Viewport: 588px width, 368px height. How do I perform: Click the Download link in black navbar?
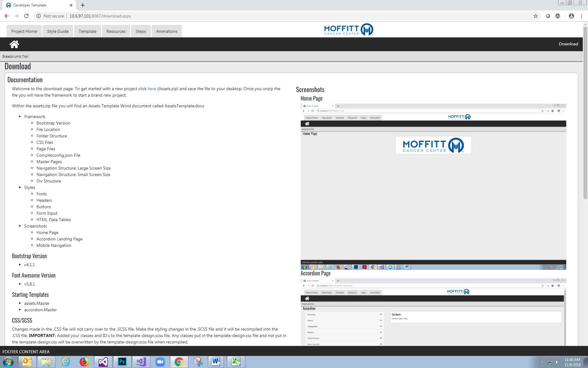coord(568,44)
